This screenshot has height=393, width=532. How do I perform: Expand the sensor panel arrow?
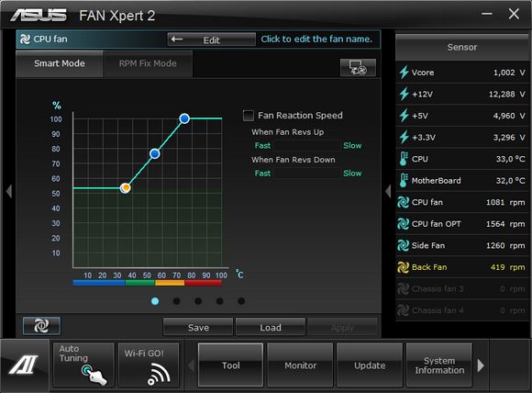point(388,191)
